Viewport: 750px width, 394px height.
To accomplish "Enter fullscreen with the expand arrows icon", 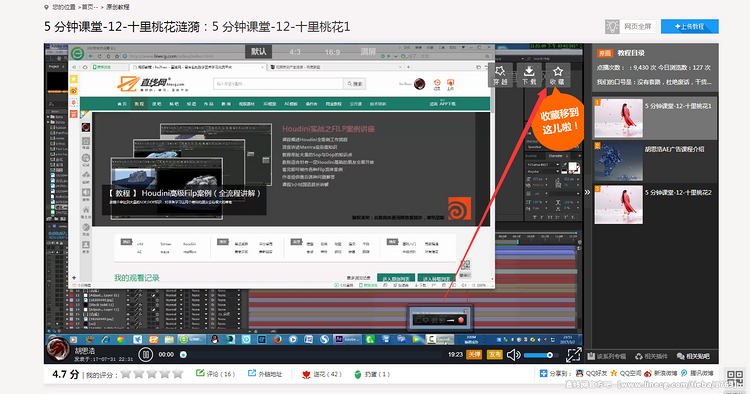I will click(x=573, y=355).
